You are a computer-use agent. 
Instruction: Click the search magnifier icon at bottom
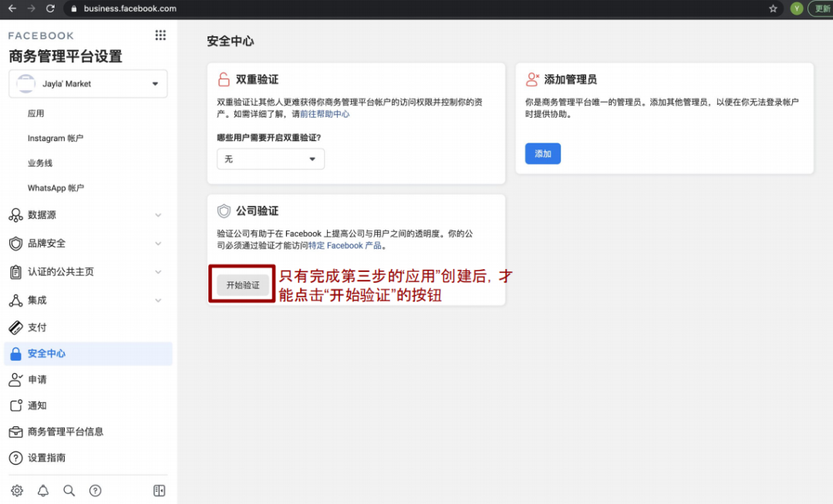69,490
